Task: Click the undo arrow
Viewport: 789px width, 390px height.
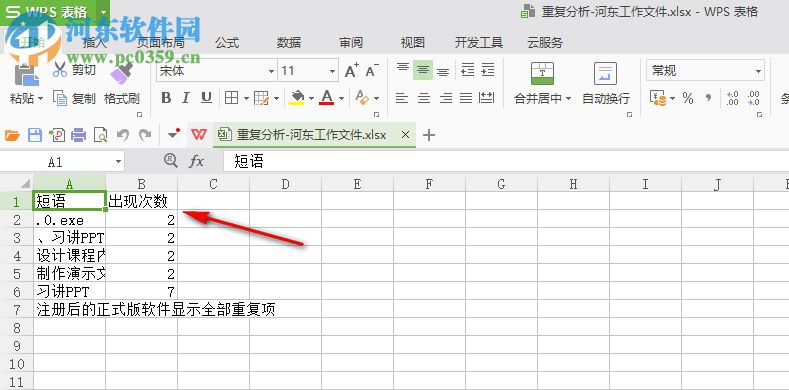Action: [123, 134]
